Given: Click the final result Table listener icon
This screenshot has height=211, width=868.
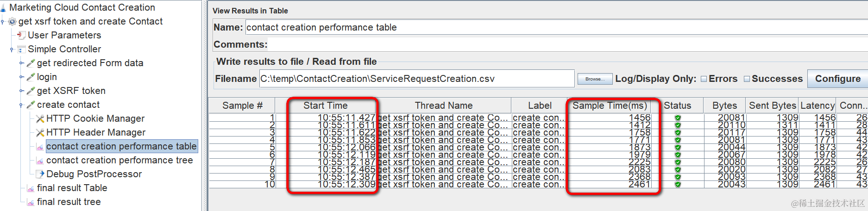Looking at the screenshot, I should [31, 188].
